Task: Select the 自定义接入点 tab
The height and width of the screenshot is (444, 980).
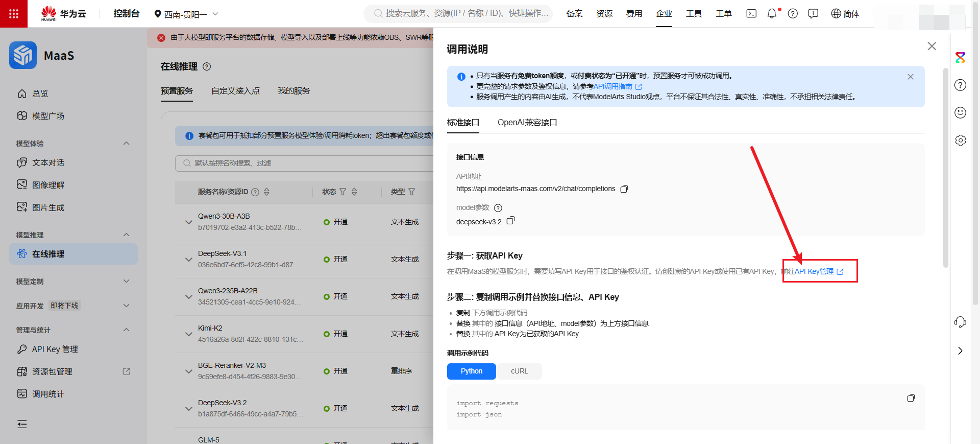Action: point(235,91)
